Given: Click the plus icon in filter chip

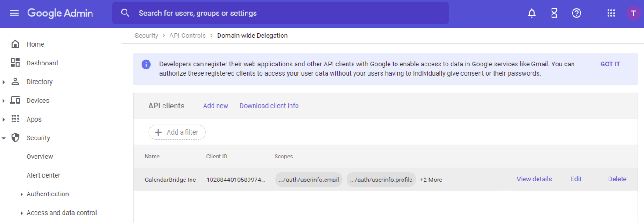Looking at the screenshot, I should point(158,132).
